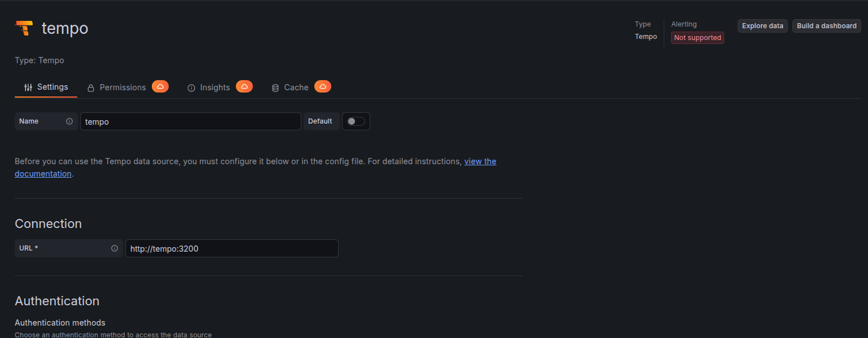Click the lock icon on Permissions tab
This screenshot has height=338, width=868.
pyautogui.click(x=90, y=88)
